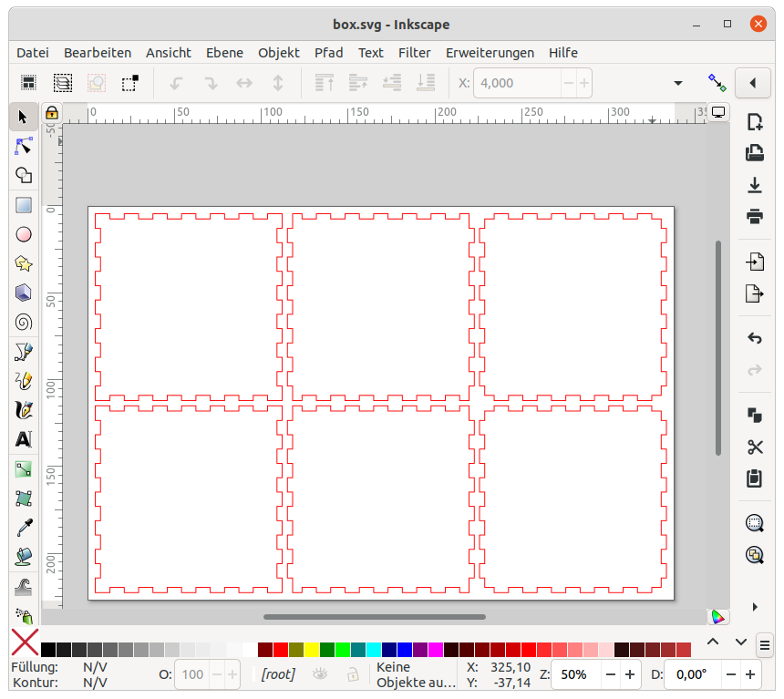Select the Text tool

[x=24, y=439]
